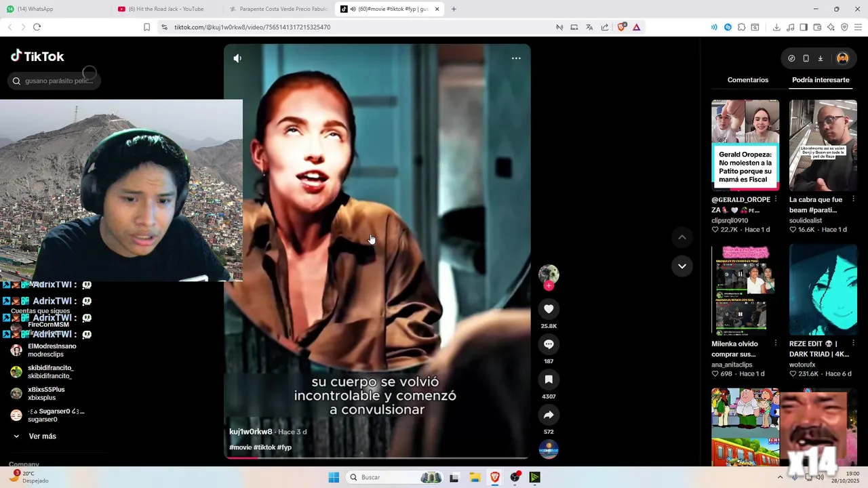Toggle the browser sidebar panel
This screenshot has height=488, width=868.
[804, 27]
